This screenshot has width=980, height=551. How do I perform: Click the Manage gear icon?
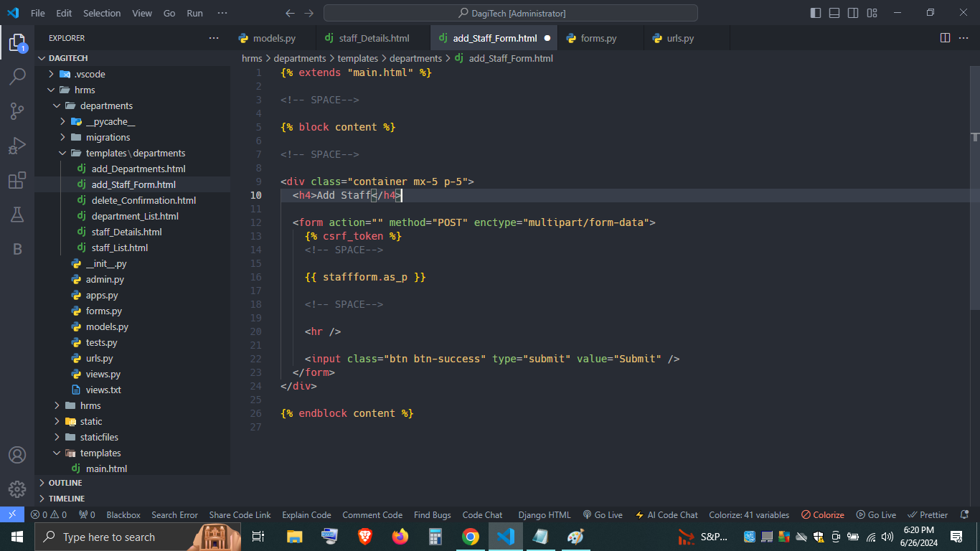[x=17, y=489]
